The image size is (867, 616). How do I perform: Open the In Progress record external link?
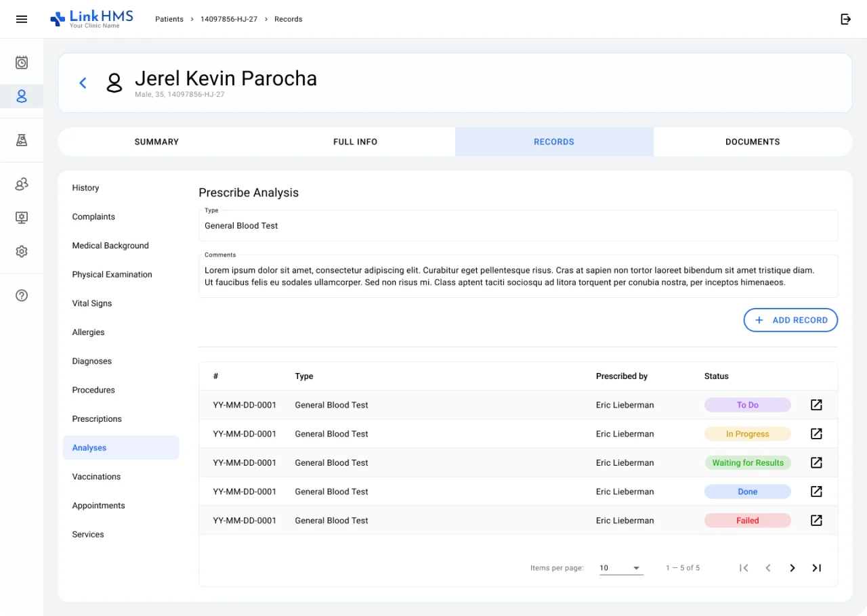click(816, 434)
